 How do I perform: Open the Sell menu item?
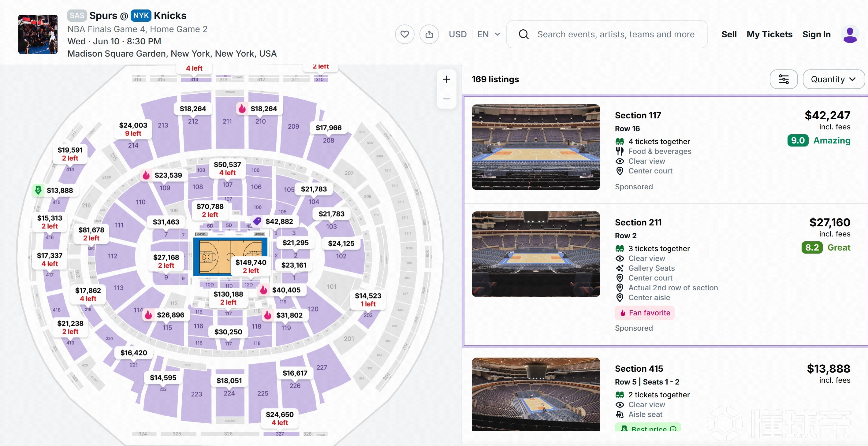click(729, 34)
